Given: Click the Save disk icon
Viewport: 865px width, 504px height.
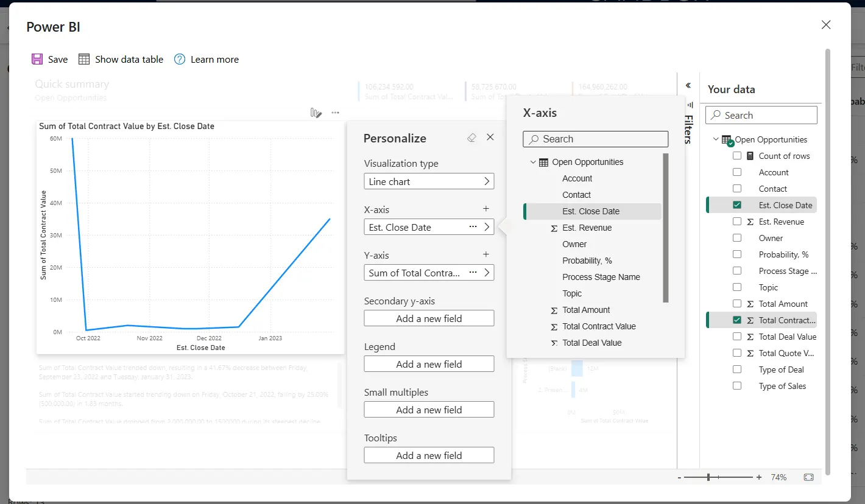Looking at the screenshot, I should coord(37,59).
